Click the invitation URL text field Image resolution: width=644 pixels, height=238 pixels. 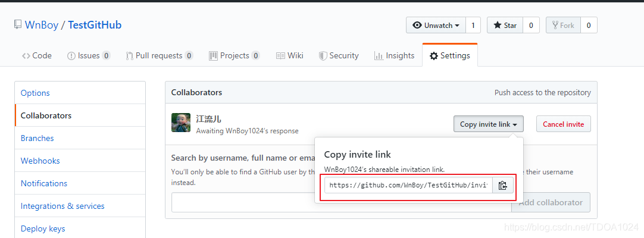click(x=408, y=185)
